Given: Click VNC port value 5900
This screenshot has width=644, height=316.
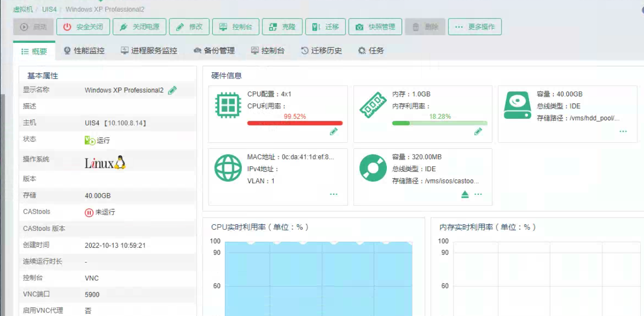Looking at the screenshot, I should (x=92, y=295).
